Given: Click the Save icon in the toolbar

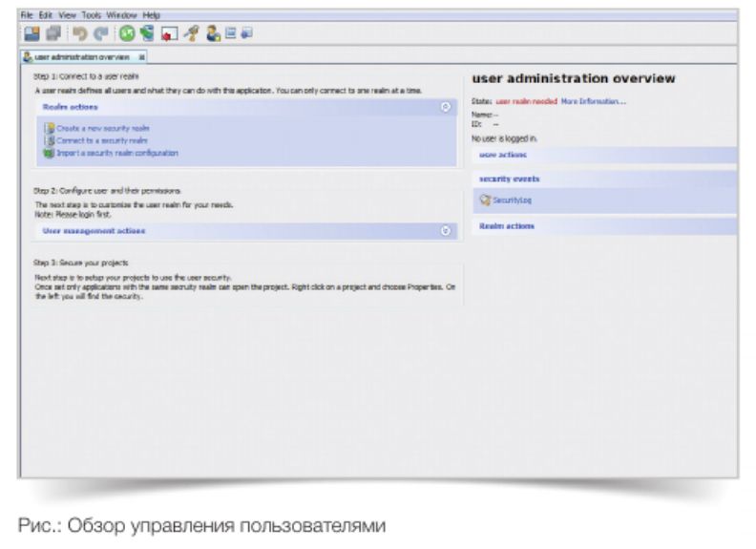Looking at the screenshot, I should [x=30, y=33].
